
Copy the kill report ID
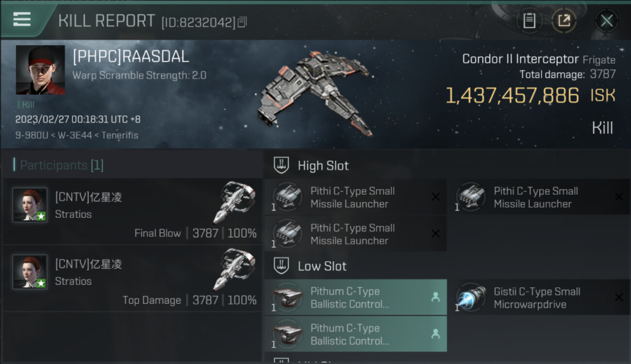coord(242,22)
